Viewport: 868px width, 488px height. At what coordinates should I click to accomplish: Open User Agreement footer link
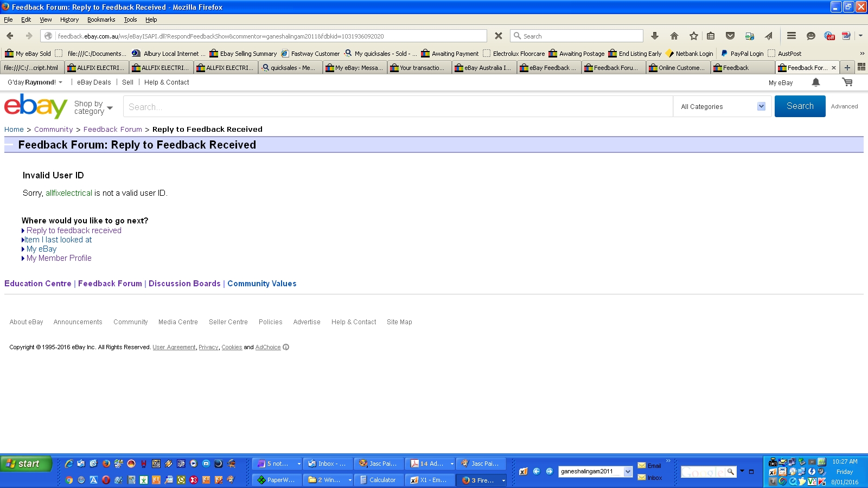174,347
